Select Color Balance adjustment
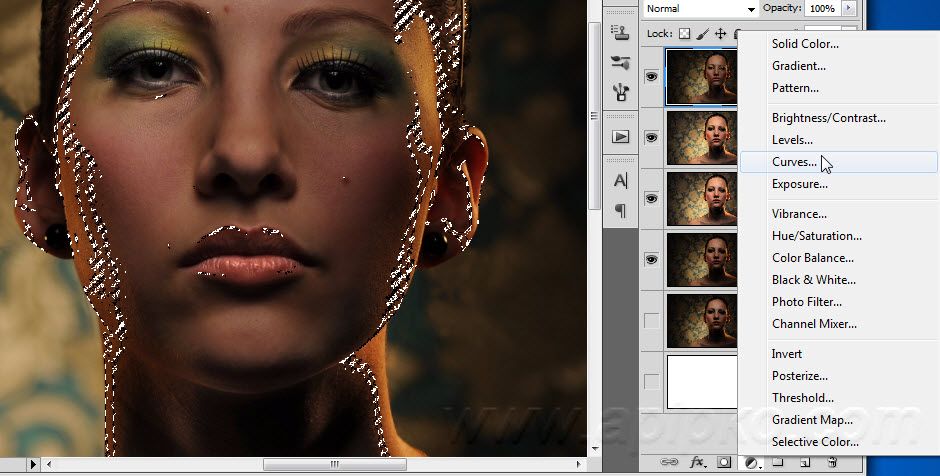940x476 pixels. coord(813,258)
